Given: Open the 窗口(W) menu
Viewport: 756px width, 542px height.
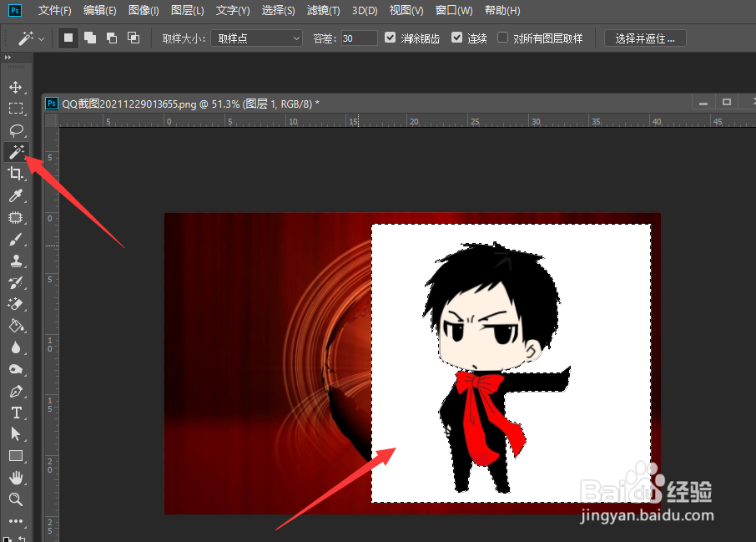Looking at the screenshot, I should click(454, 10).
